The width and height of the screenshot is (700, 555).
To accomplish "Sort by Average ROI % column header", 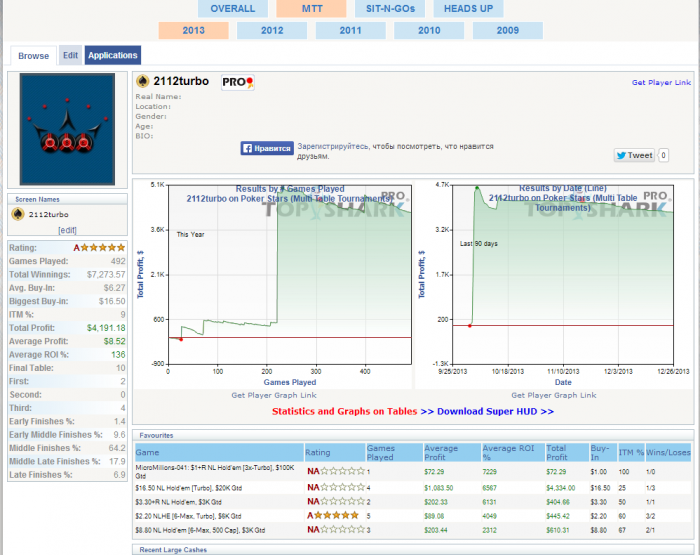I will pos(513,452).
